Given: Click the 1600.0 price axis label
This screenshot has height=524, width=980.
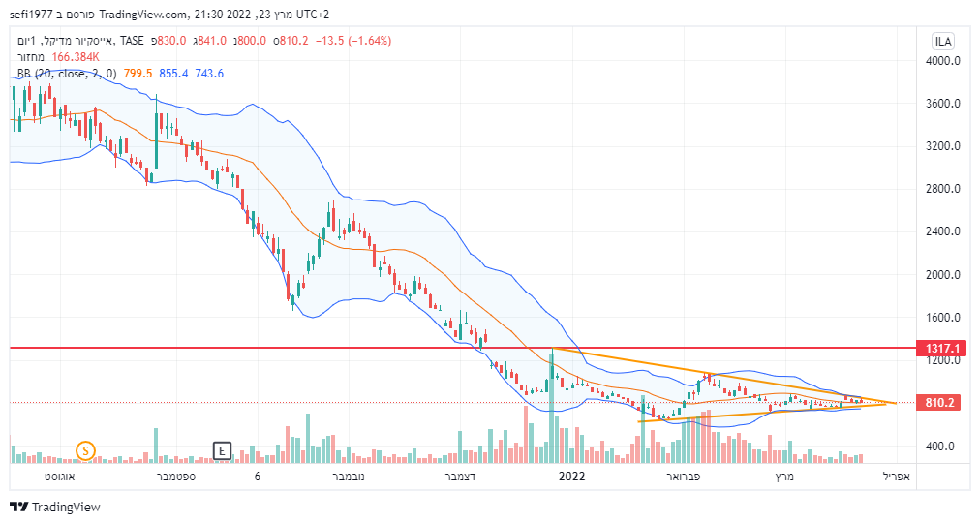Looking at the screenshot, I should (942, 317).
